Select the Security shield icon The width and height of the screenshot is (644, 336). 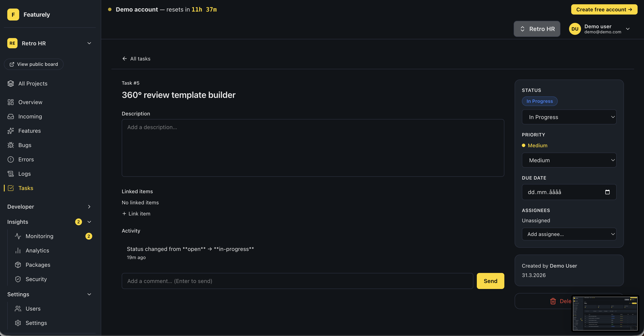point(18,279)
